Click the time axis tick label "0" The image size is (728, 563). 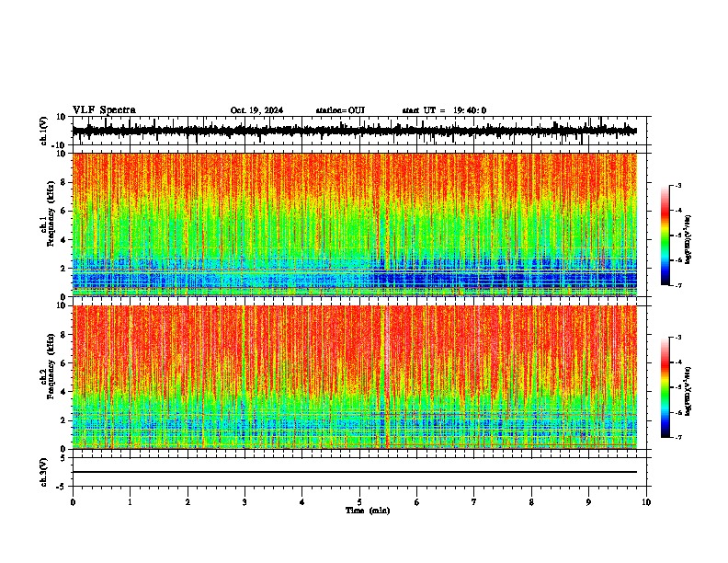point(73,502)
